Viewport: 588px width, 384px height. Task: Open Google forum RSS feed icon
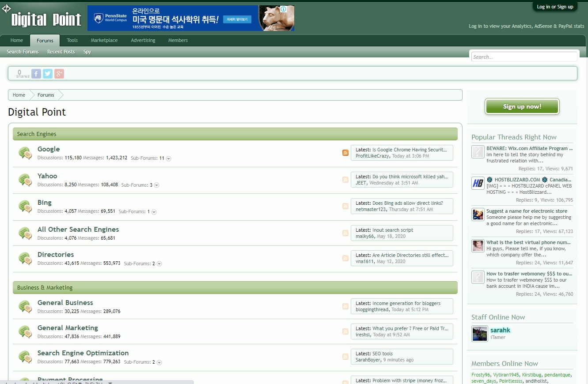[x=345, y=153]
